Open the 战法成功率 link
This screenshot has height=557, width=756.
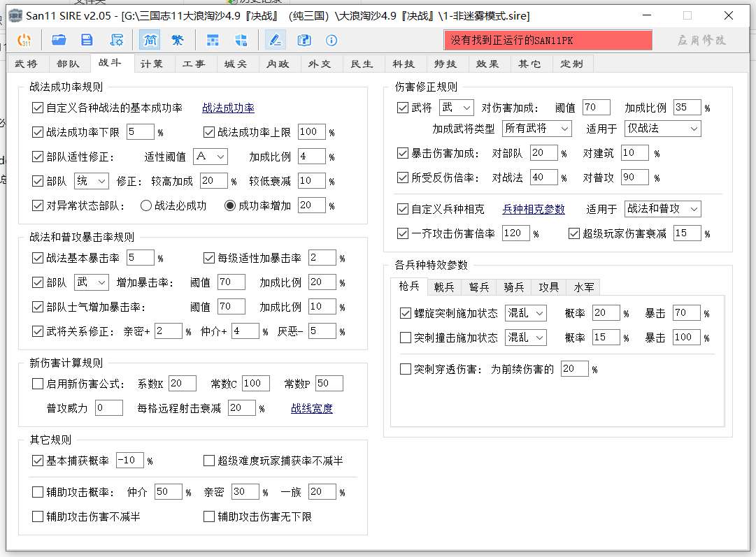click(228, 108)
